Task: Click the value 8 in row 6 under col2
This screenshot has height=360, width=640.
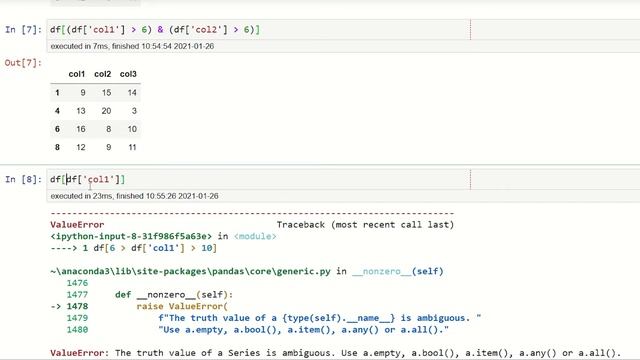Action: [109, 129]
